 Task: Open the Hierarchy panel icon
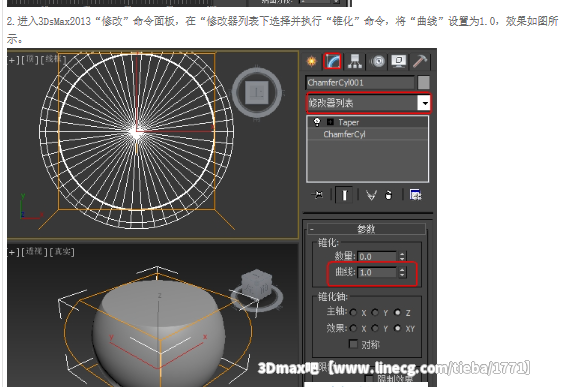pyautogui.click(x=355, y=61)
